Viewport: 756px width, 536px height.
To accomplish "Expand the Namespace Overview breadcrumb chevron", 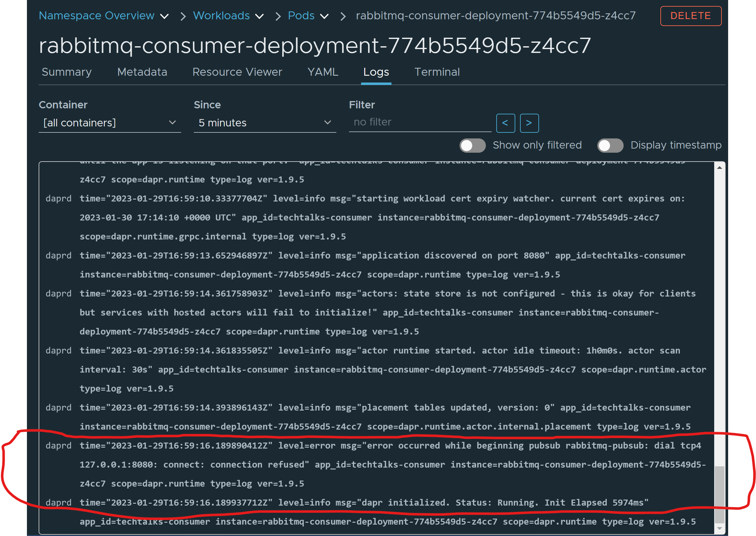I will (x=165, y=16).
